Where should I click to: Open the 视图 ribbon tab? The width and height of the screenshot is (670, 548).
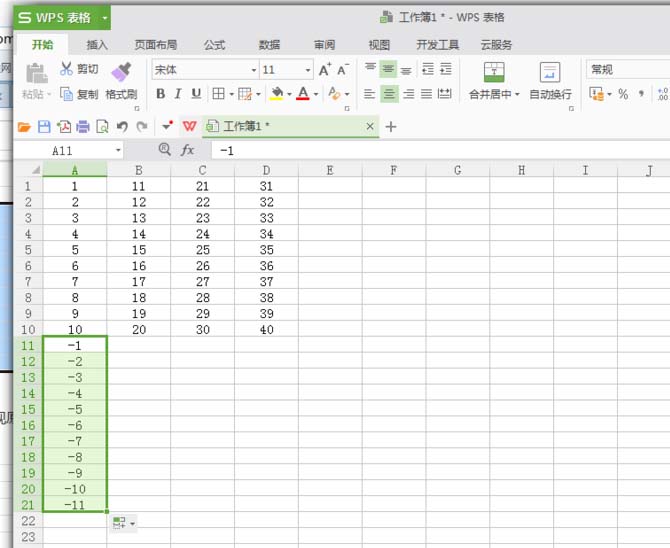pos(379,44)
